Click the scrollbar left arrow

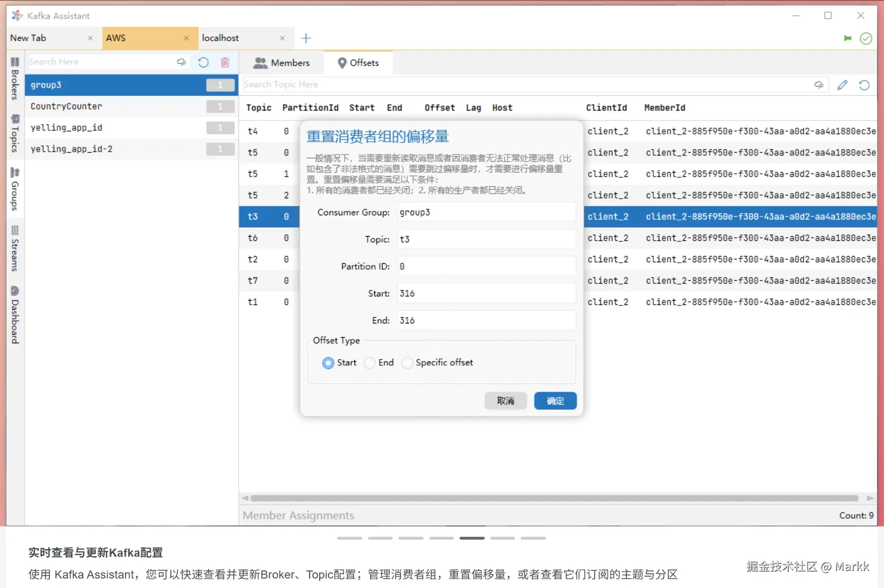tap(245, 498)
